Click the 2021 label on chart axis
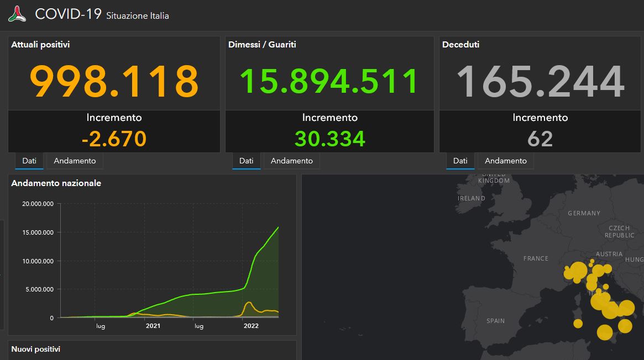 point(153,326)
